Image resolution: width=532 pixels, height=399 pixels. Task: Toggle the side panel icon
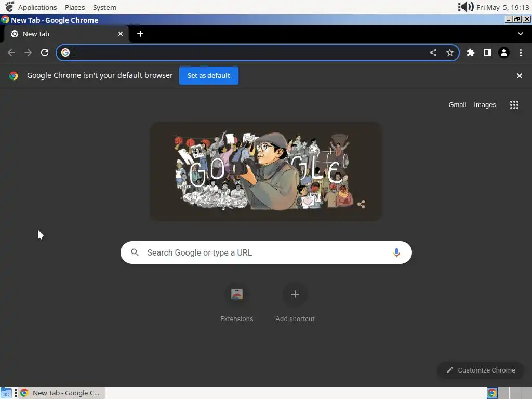[x=487, y=52]
